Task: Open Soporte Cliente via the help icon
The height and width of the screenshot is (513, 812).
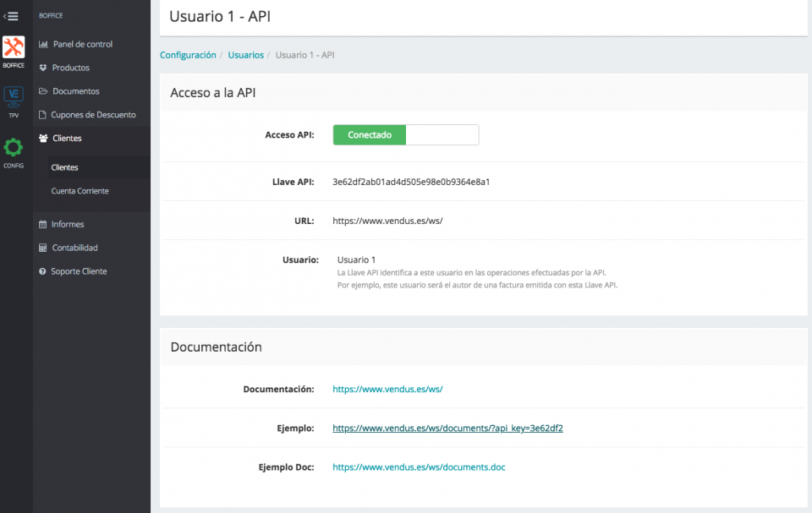Action: [41, 270]
